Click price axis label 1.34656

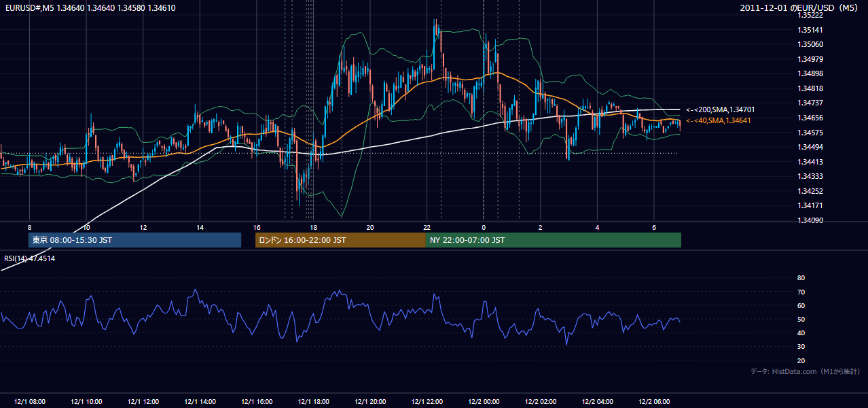[810, 118]
